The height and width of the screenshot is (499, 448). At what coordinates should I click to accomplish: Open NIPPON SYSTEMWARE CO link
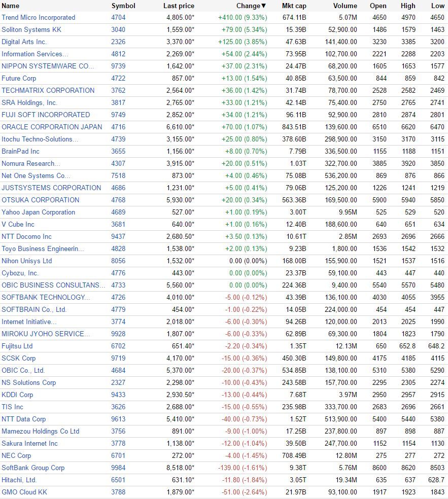[x=48, y=66]
